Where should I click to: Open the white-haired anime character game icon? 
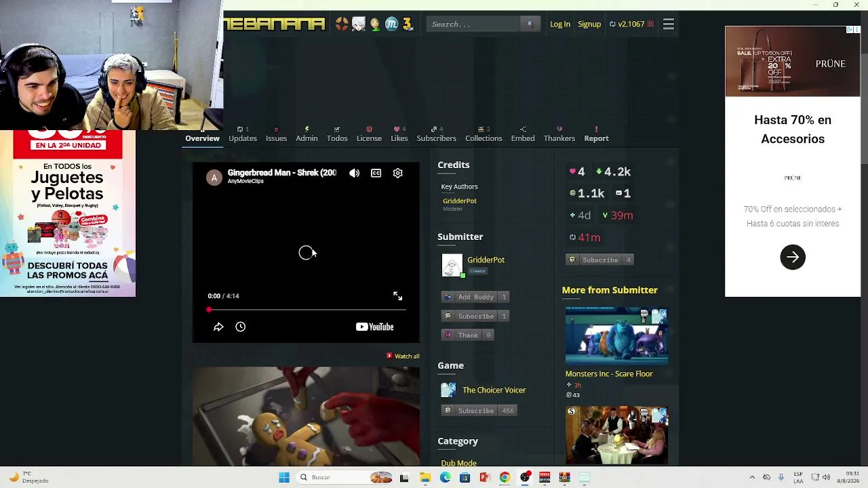pos(359,24)
